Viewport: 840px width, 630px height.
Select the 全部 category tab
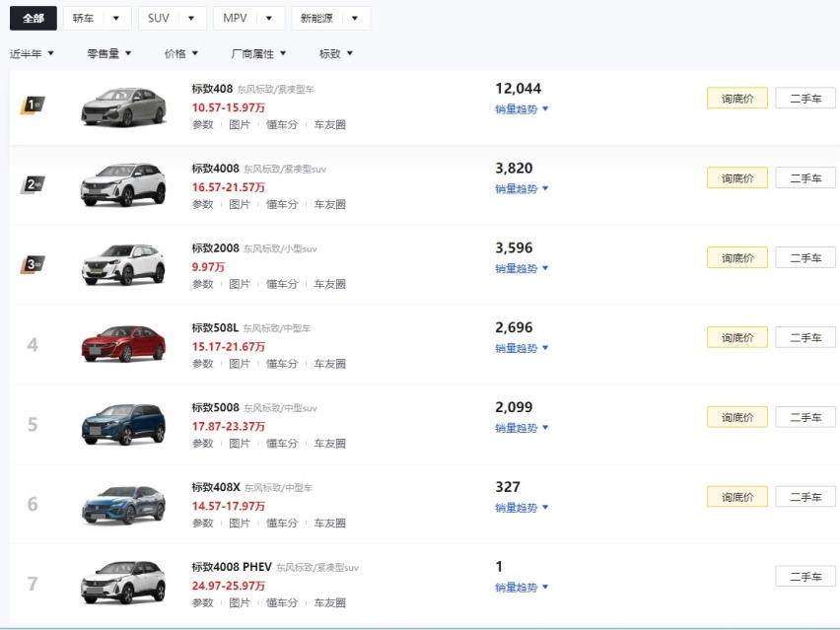[x=34, y=18]
